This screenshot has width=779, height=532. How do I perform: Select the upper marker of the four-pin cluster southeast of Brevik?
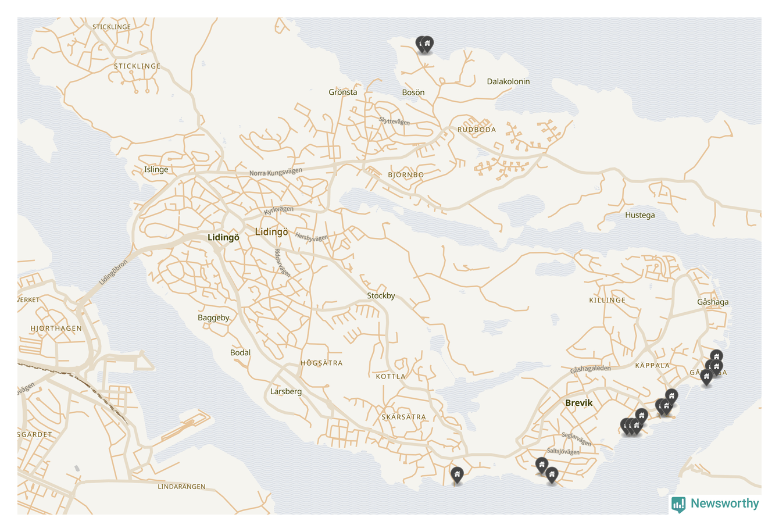[x=641, y=415]
